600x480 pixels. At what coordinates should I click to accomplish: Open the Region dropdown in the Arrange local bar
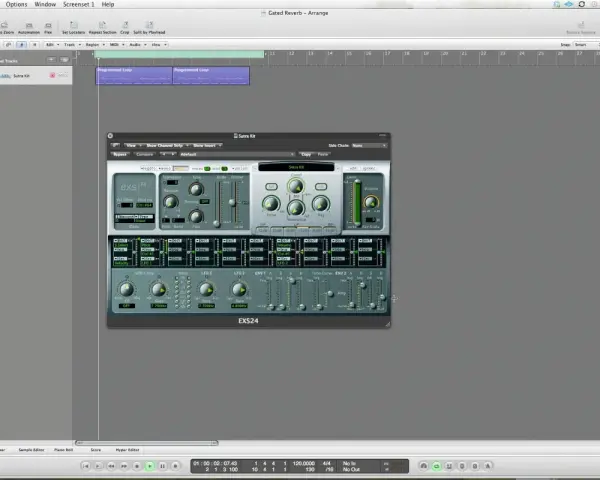[x=95, y=45]
